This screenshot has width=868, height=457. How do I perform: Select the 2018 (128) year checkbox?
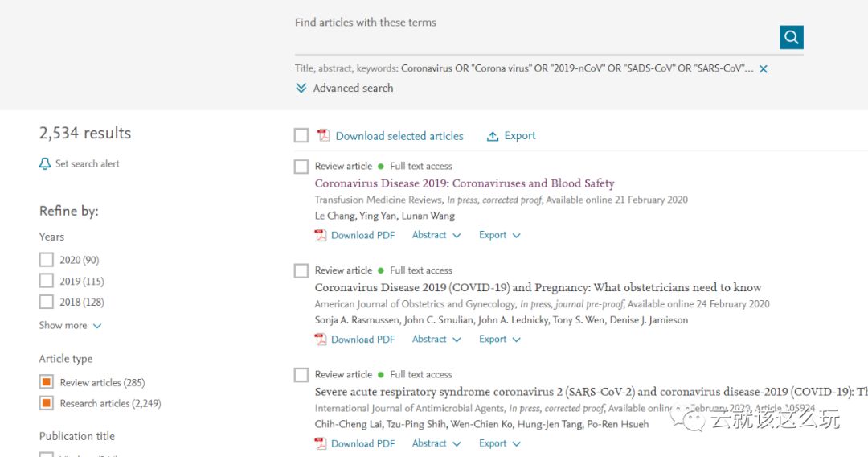coord(47,302)
